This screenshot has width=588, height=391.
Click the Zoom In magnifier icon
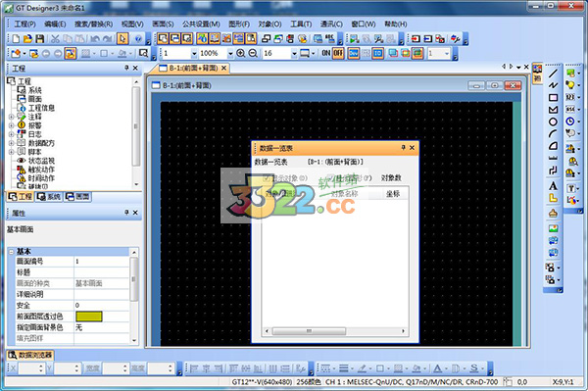(241, 53)
